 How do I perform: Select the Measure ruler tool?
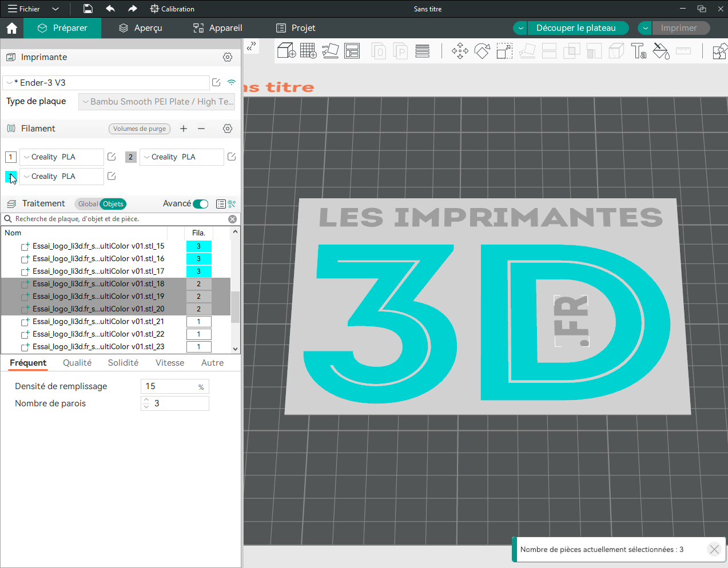point(683,51)
